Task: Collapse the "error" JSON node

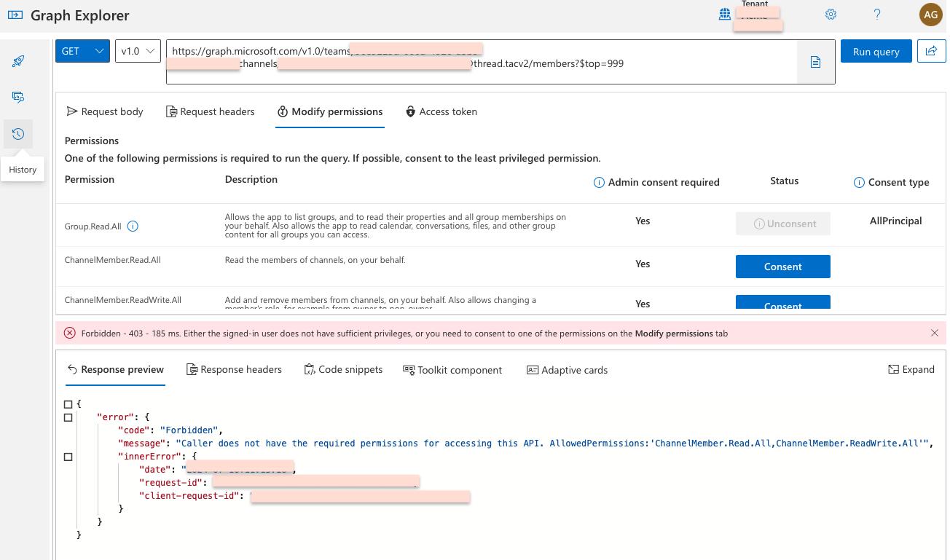Action: pos(68,417)
